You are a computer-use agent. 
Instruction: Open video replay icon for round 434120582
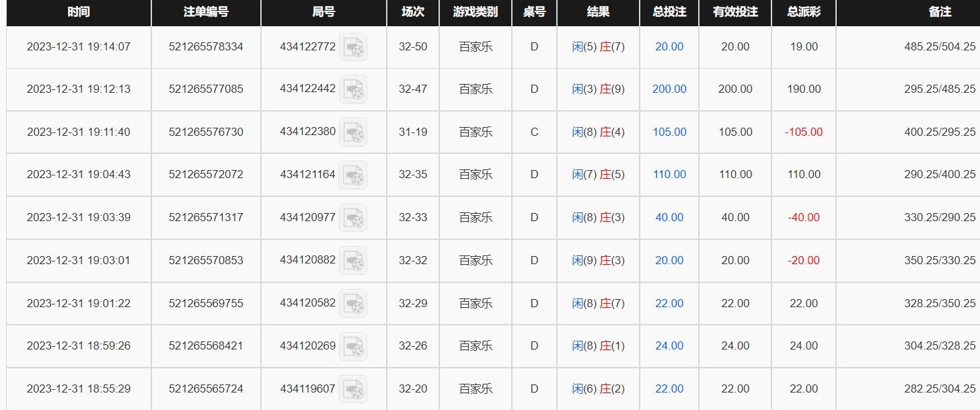(353, 304)
